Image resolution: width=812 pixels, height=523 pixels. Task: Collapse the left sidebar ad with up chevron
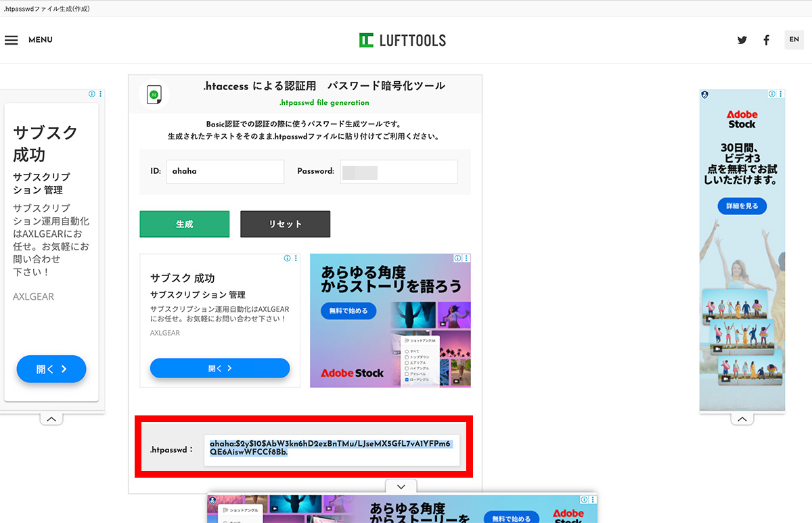tap(51, 418)
